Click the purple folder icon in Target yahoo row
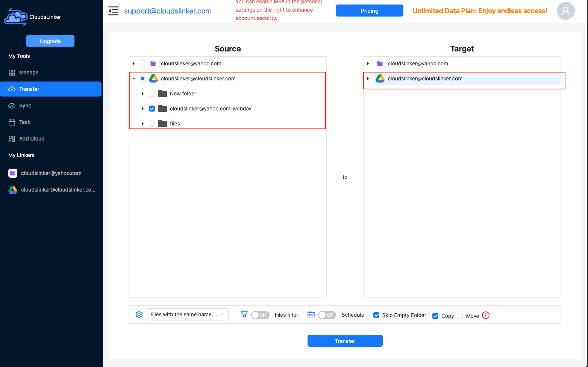 pos(380,63)
